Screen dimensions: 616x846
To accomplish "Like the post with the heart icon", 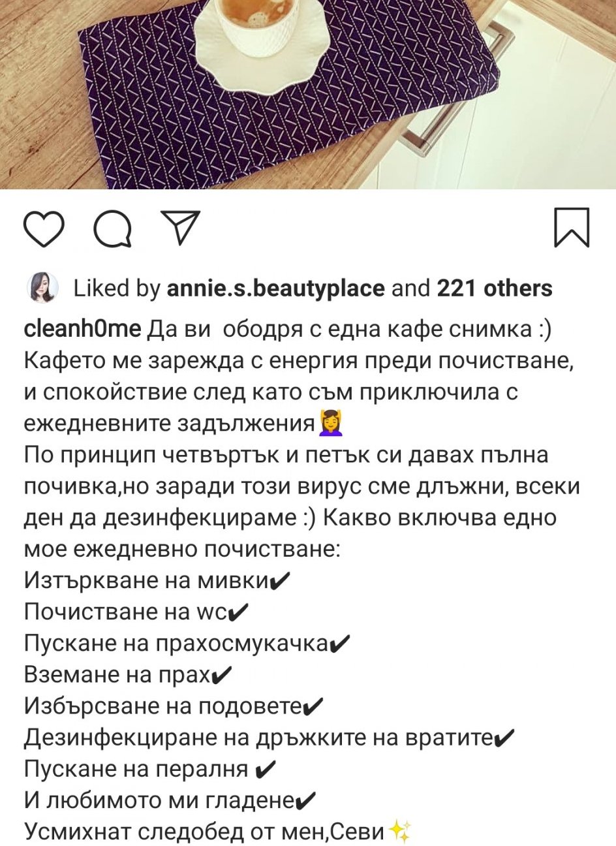I will click(44, 228).
